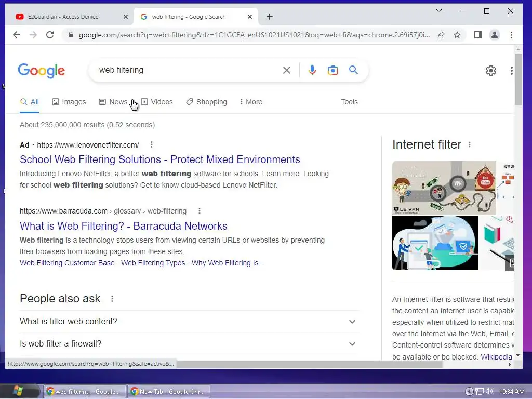Open the search Tools options
532x399 pixels.
[x=349, y=102]
